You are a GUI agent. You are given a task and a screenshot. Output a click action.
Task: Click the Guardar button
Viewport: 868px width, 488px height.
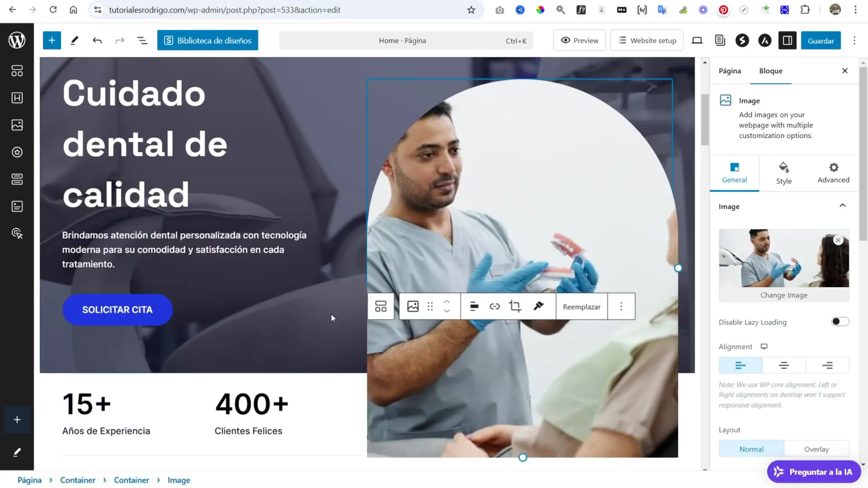coord(820,40)
